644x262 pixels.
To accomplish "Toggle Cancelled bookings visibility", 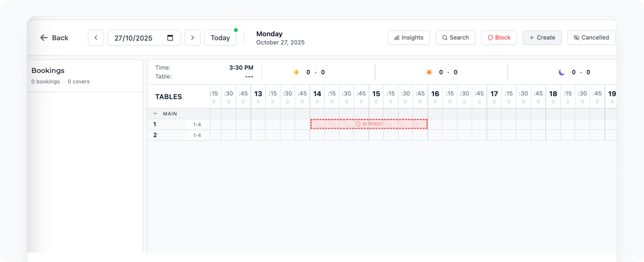I will 591,38.
